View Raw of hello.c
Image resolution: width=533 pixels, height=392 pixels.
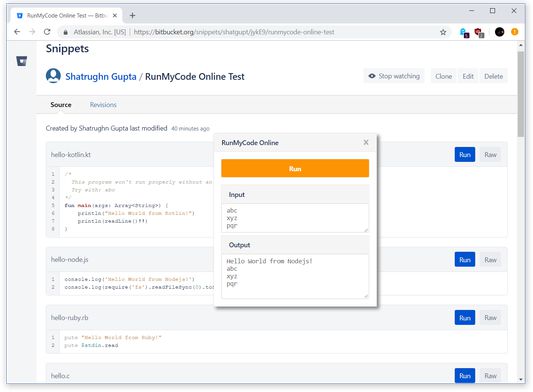[x=490, y=376]
